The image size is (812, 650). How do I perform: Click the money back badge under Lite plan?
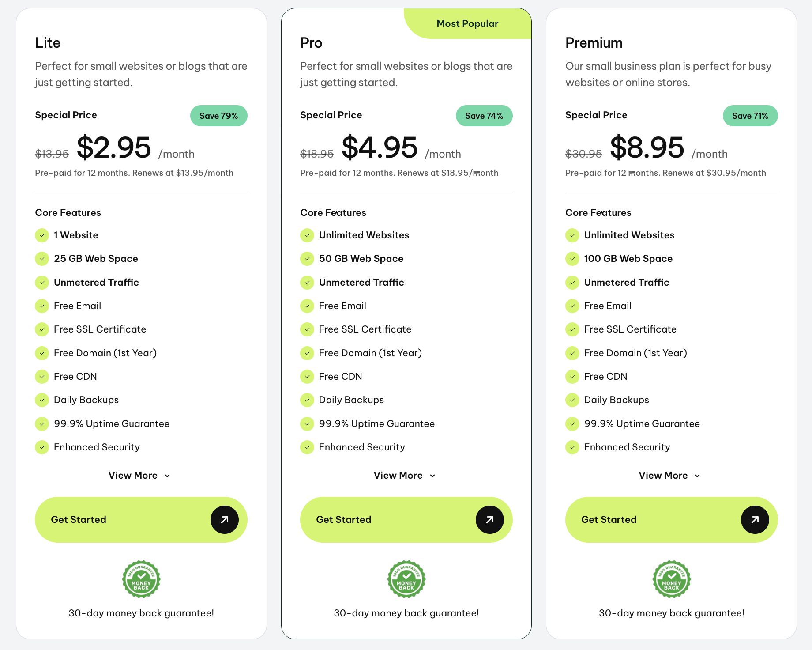coord(141,579)
